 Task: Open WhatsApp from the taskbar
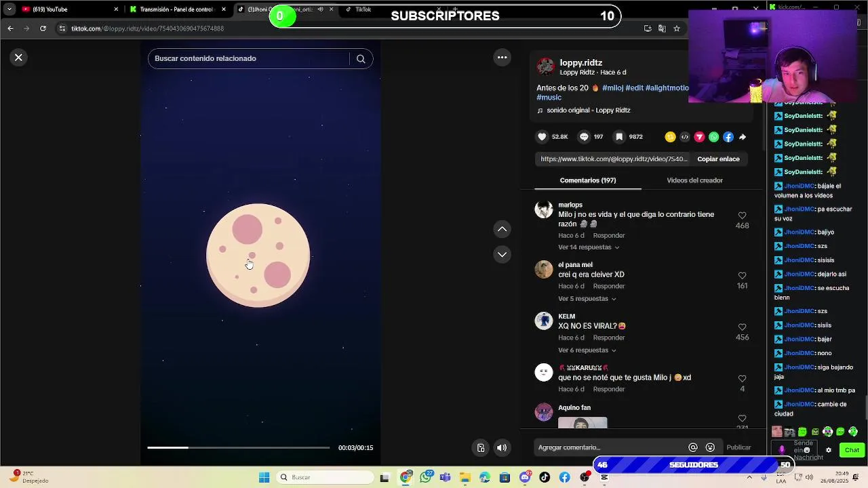pos(425,477)
